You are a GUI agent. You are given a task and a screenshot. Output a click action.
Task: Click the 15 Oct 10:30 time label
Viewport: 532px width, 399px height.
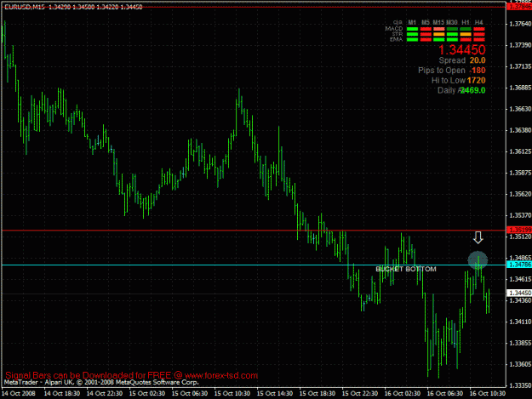232,394
